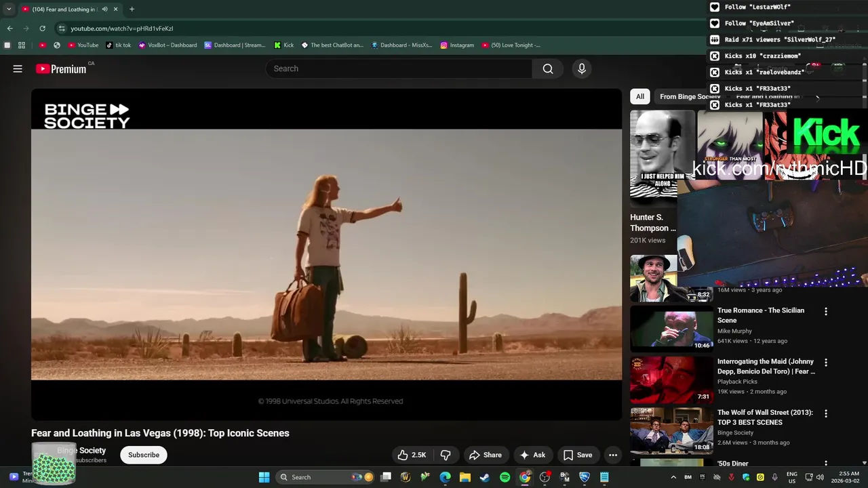Open more actions three-dot menu under video

click(x=613, y=455)
